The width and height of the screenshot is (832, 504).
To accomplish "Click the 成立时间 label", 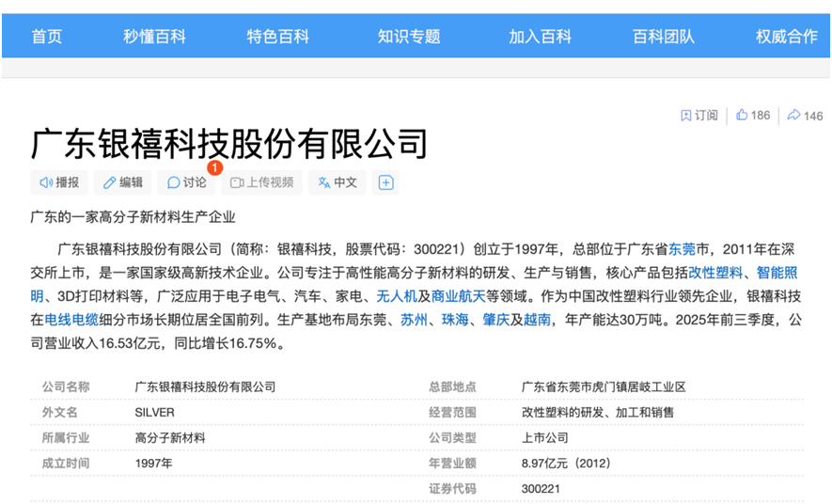I will pyautogui.click(x=66, y=464).
